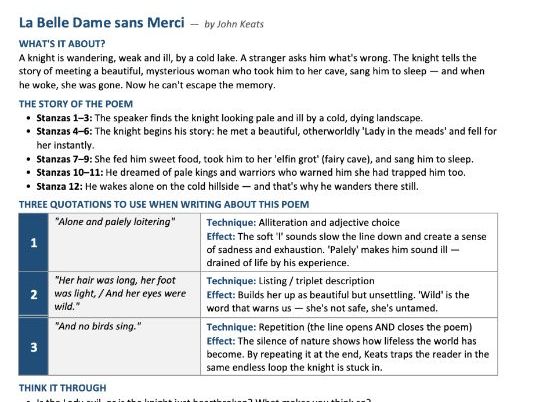Screen dimensions: 536x402
Task: Select the Stanzas 7–9 bullet line
Action: pyautogui.click(x=255, y=159)
